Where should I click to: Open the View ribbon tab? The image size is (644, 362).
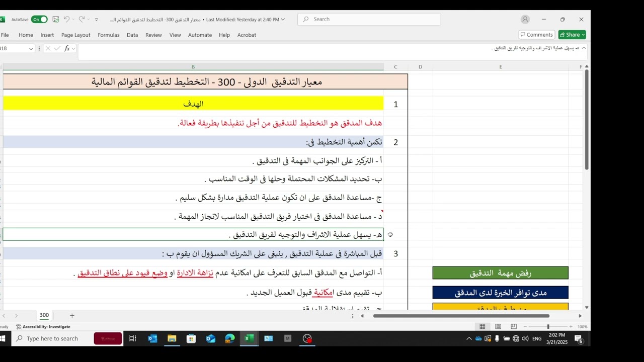[175, 35]
